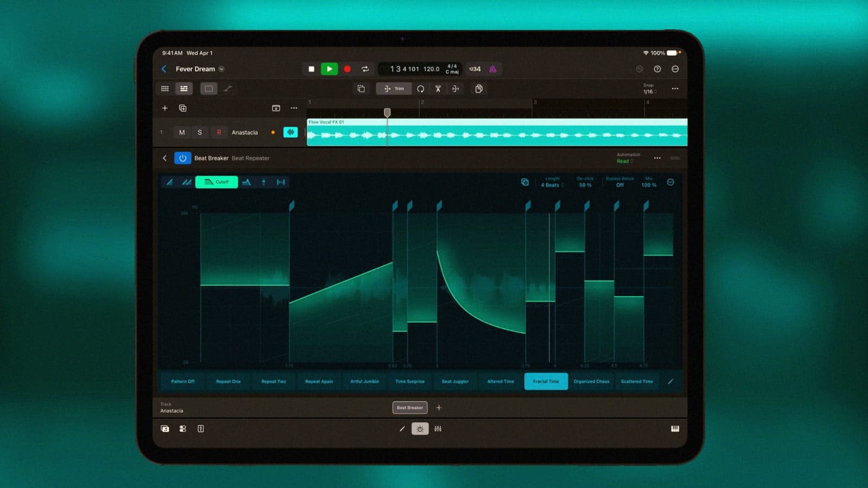Select the Cutoff edit mode
The image size is (868, 488).
pos(216,182)
